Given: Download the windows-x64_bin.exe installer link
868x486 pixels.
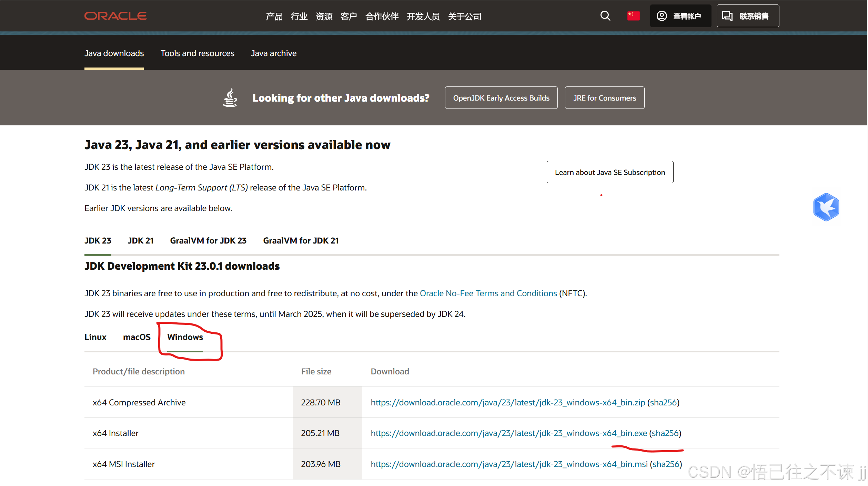Looking at the screenshot, I should [508, 433].
